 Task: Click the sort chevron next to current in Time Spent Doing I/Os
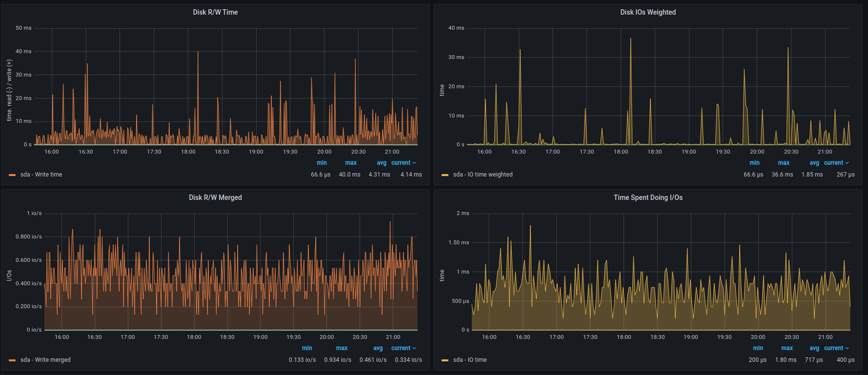pos(847,348)
